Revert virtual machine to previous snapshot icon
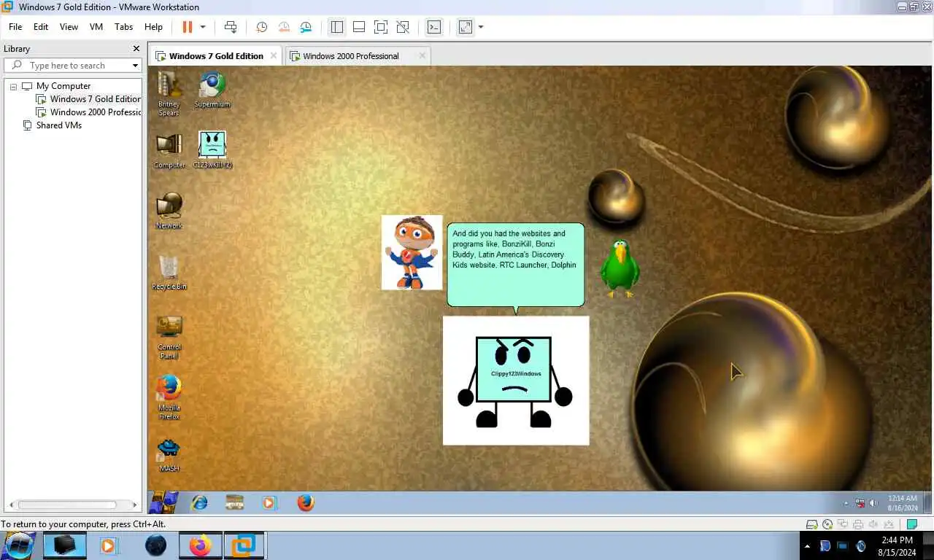This screenshot has height=560, width=934. coord(284,27)
